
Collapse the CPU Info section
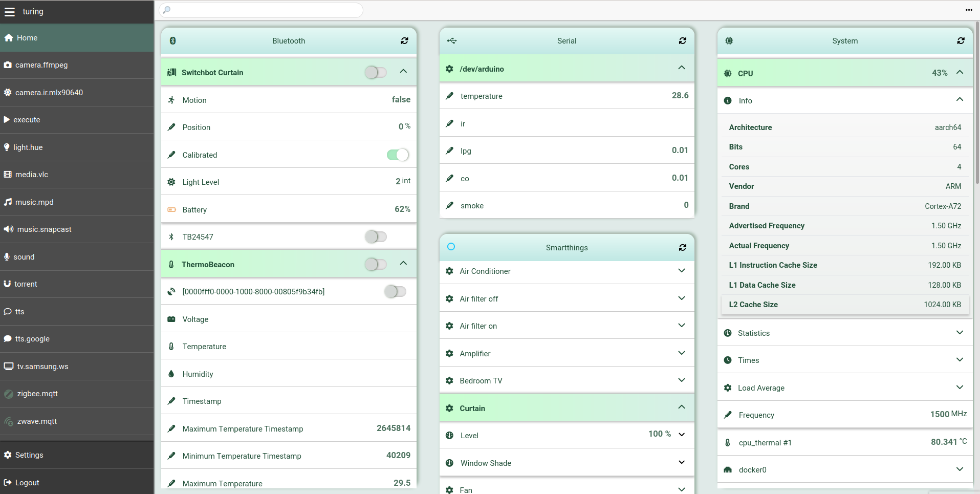pos(960,100)
